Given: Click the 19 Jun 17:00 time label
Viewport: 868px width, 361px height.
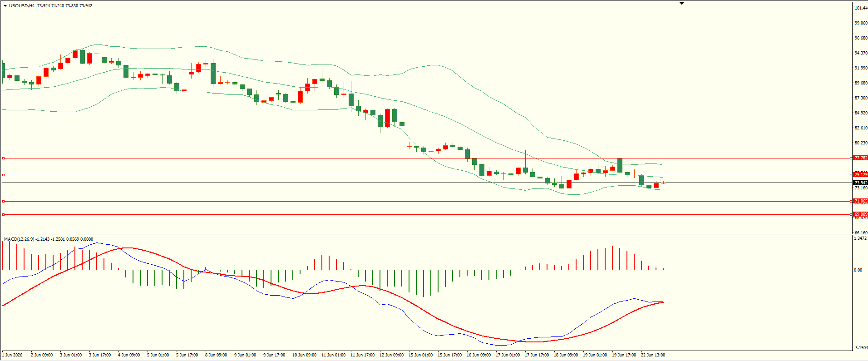Looking at the screenshot, I should pyautogui.click(x=624, y=355).
